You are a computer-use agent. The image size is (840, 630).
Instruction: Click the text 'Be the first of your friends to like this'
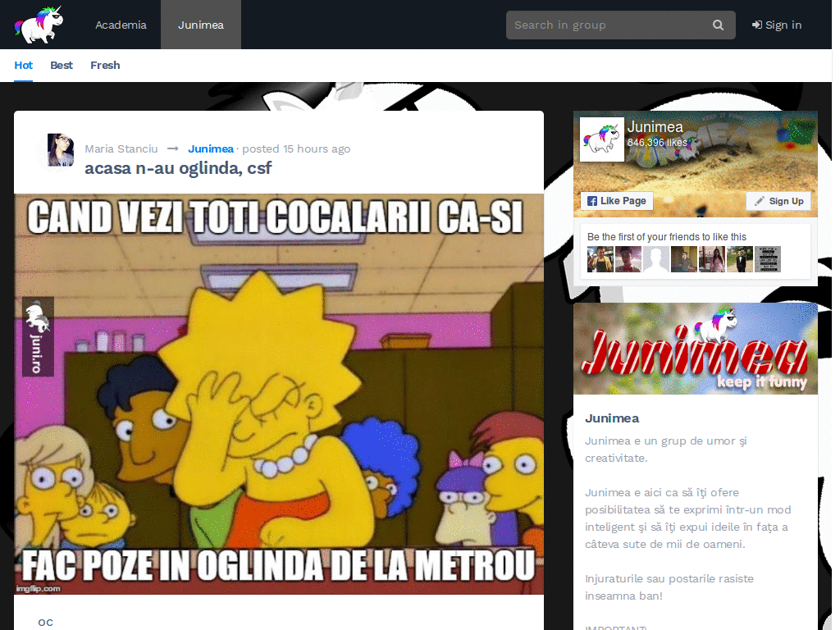click(666, 237)
